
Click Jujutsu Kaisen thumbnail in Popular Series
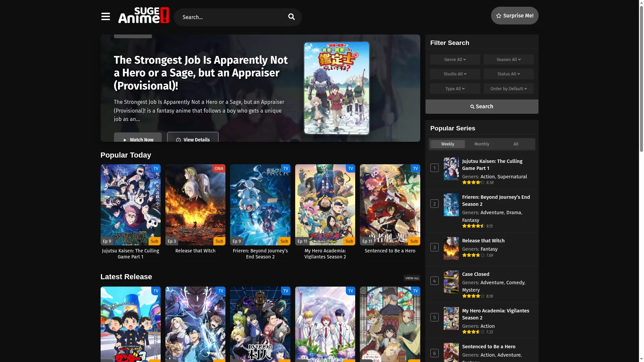[x=451, y=169]
